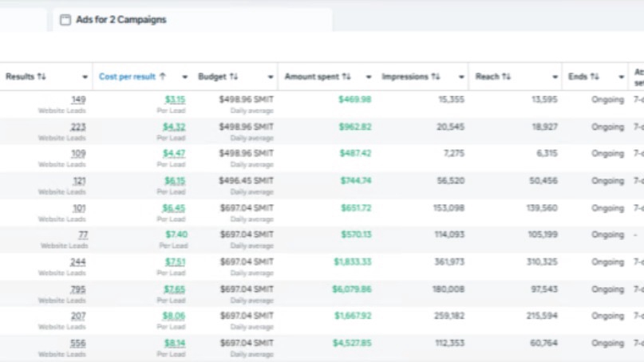Click the Ads tab grid icon

pyautogui.click(x=65, y=20)
